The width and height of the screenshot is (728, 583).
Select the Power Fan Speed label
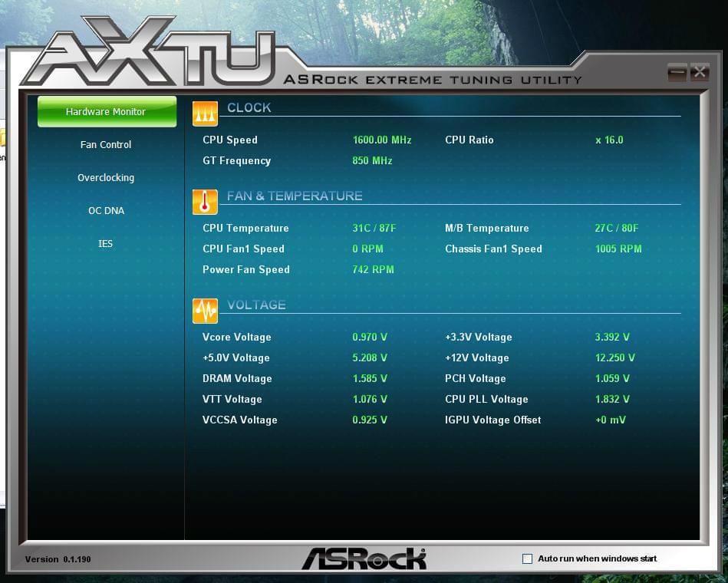246,270
